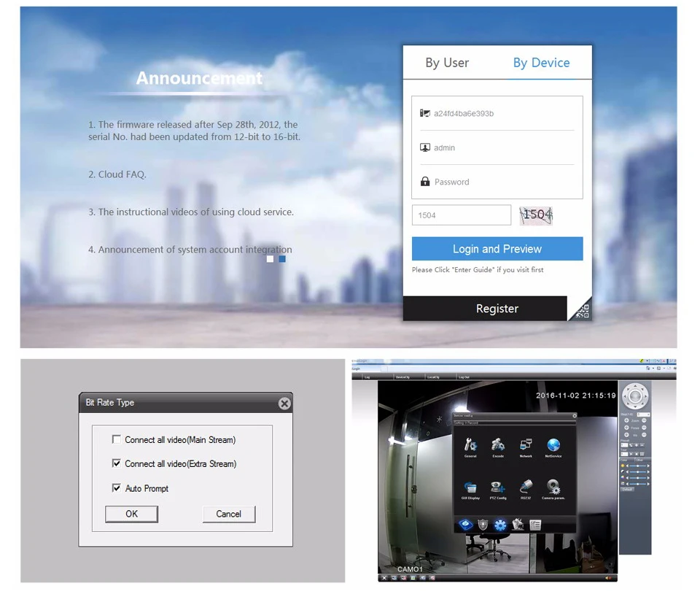The height and width of the screenshot is (594, 700).
Task: Click the verification code input field
Action: click(462, 215)
